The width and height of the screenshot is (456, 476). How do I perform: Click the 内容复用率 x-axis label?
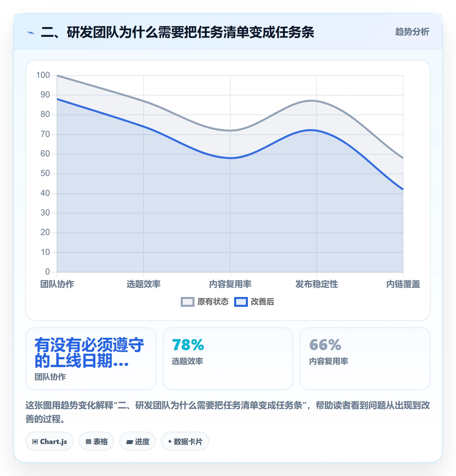pos(230,284)
